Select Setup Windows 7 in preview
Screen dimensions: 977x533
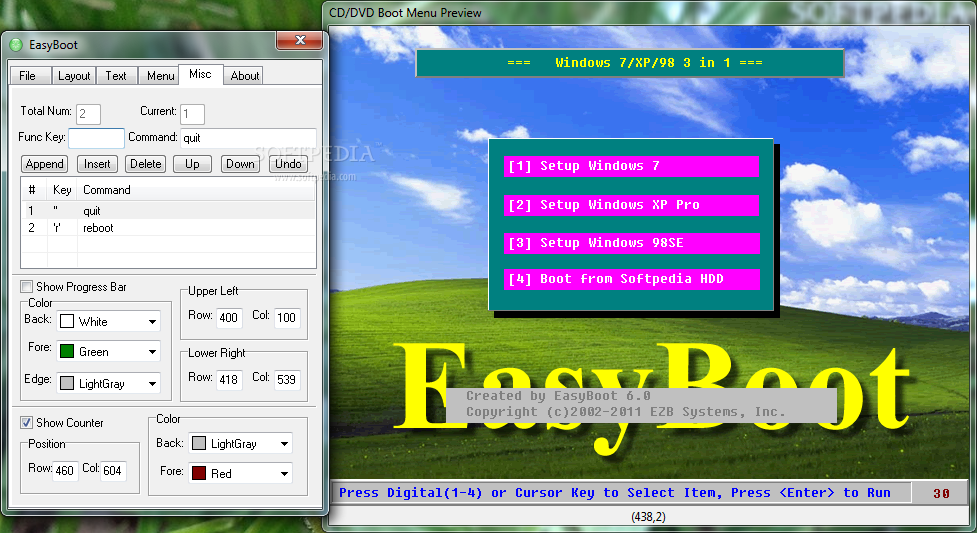click(632, 166)
